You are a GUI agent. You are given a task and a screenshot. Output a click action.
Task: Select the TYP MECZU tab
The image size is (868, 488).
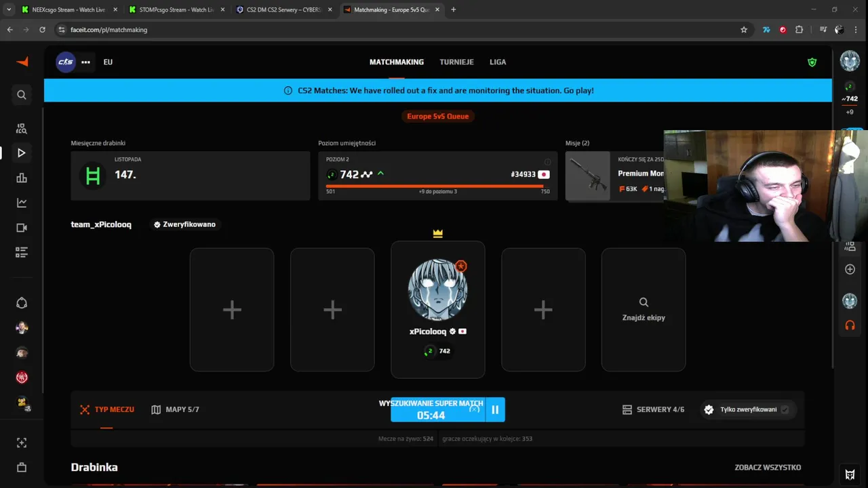coord(107,409)
